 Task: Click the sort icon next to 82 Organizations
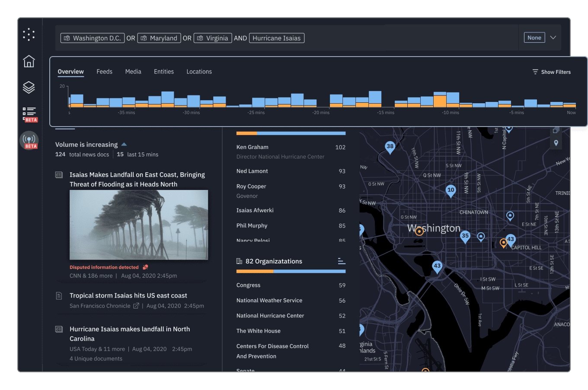[x=341, y=261]
